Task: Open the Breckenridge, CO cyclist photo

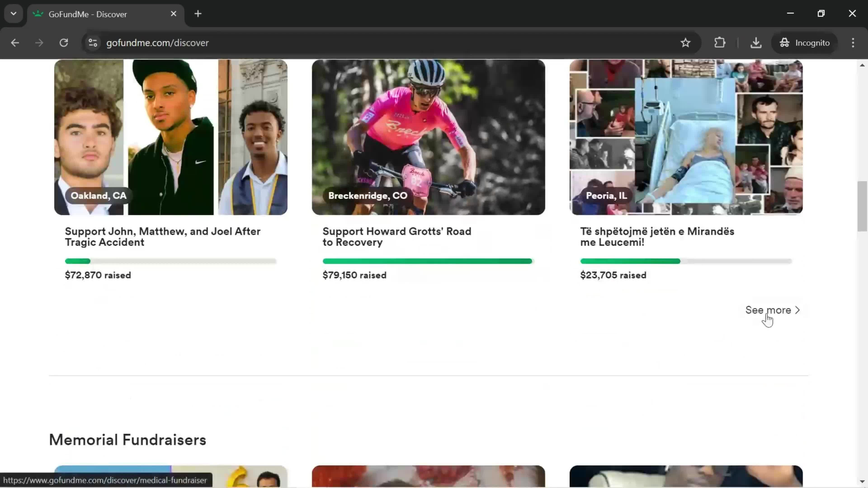Action: click(428, 137)
